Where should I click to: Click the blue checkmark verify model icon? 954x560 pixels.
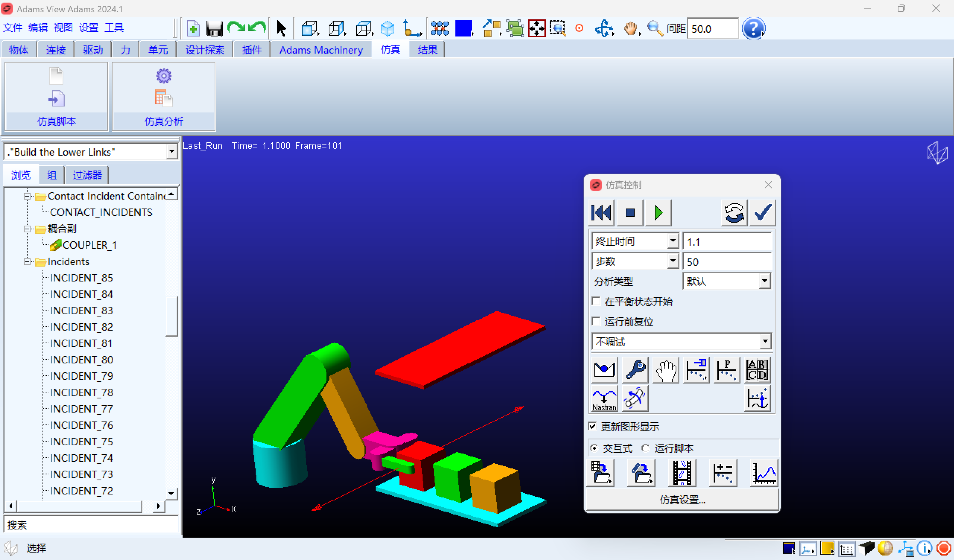pos(762,213)
